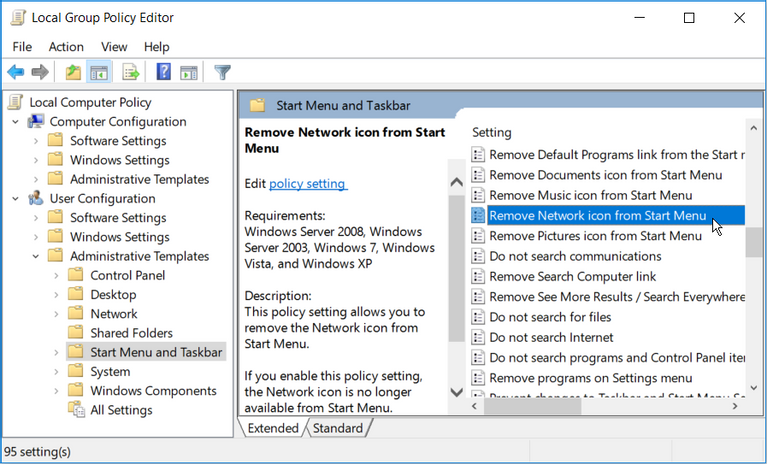Expand the Windows Components folder node
The height and width of the screenshot is (464, 767).
pyautogui.click(x=56, y=391)
